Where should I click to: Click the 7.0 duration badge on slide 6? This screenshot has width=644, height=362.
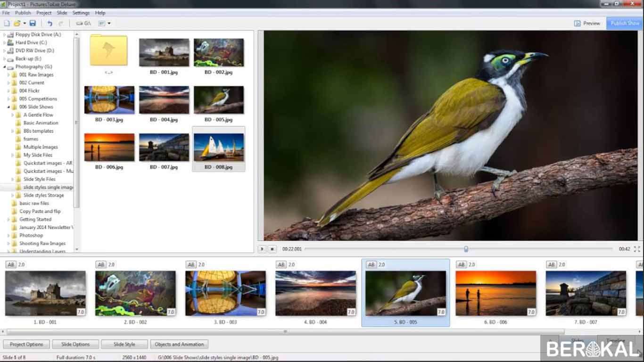point(531,312)
